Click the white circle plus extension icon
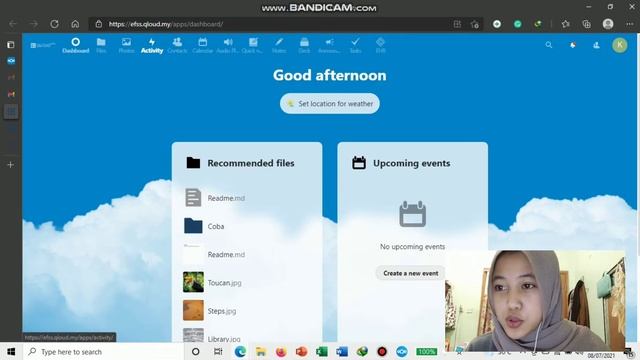The image size is (640, 360). coord(497,24)
